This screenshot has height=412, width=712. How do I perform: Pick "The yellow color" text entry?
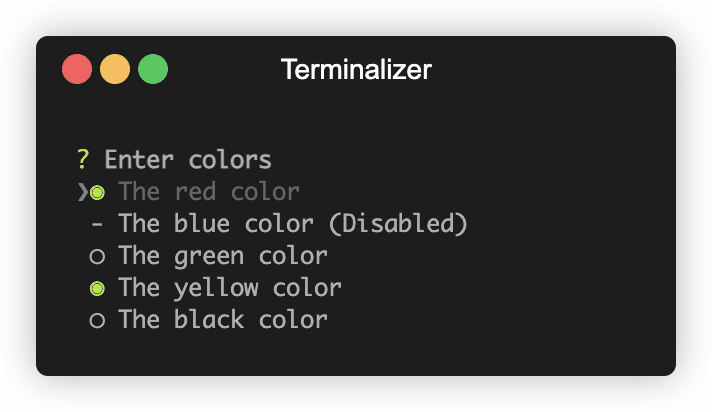[x=229, y=289]
